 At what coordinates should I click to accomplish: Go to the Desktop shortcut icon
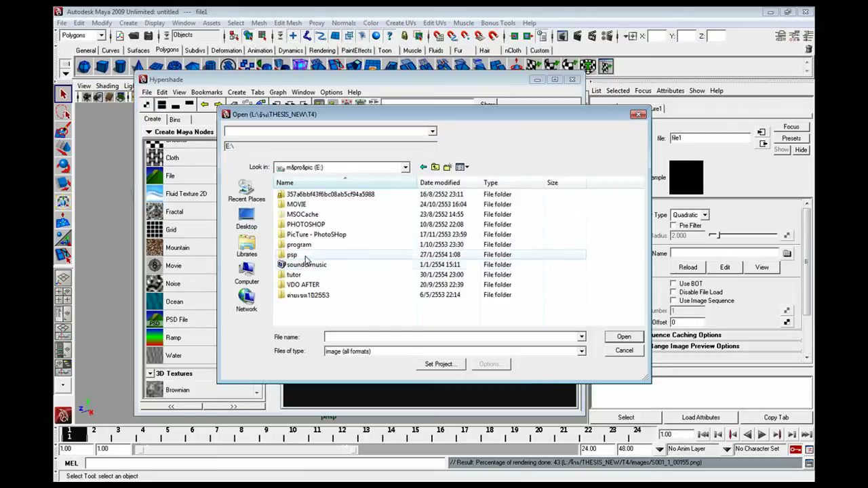click(x=246, y=218)
